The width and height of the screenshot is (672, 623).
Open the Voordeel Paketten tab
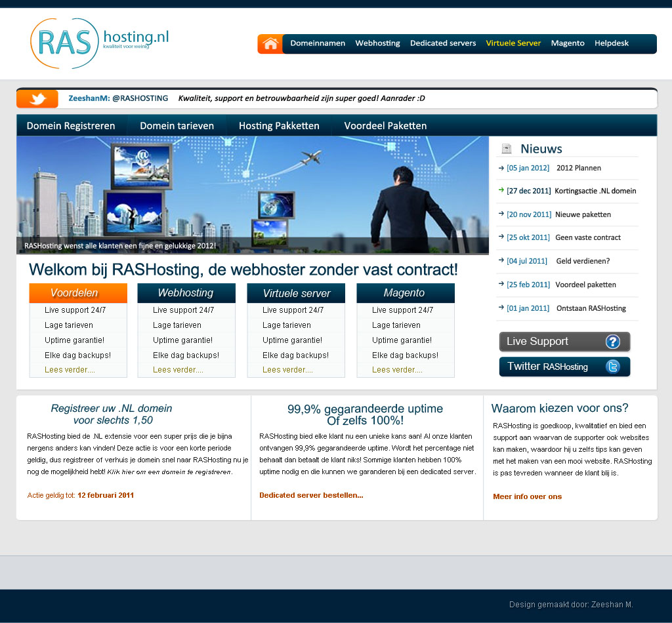(x=385, y=126)
